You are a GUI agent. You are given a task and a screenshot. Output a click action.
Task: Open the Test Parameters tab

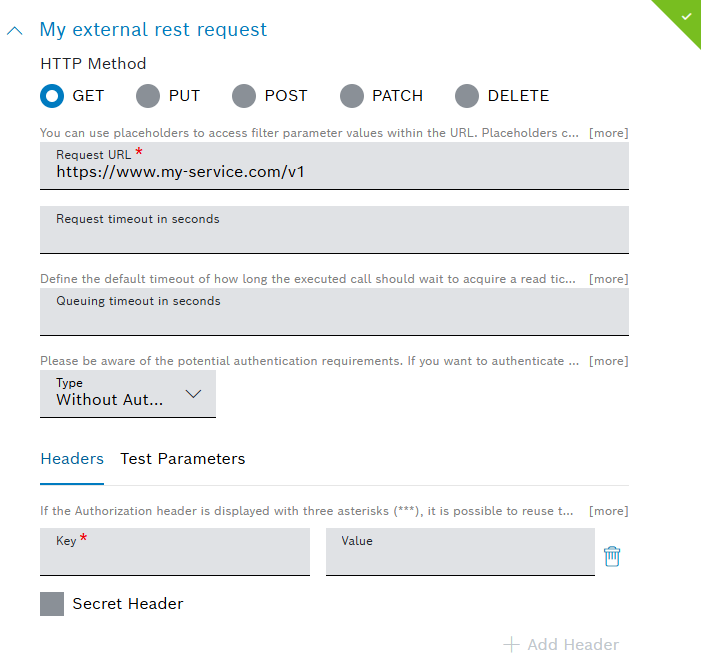click(183, 459)
